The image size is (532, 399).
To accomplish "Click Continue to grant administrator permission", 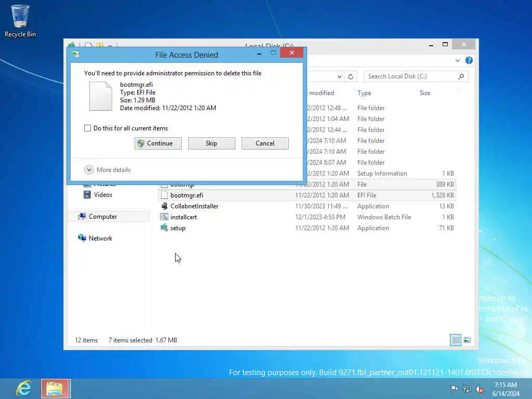I will [x=158, y=143].
